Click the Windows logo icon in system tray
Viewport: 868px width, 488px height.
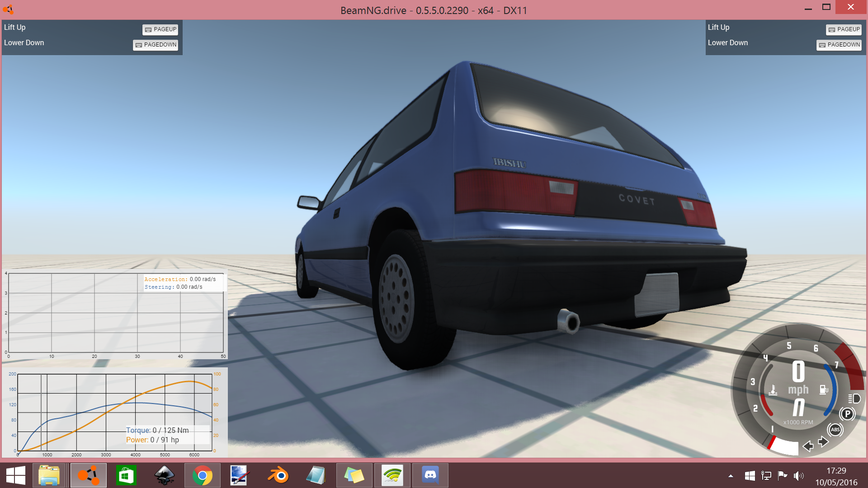point(750,475)
